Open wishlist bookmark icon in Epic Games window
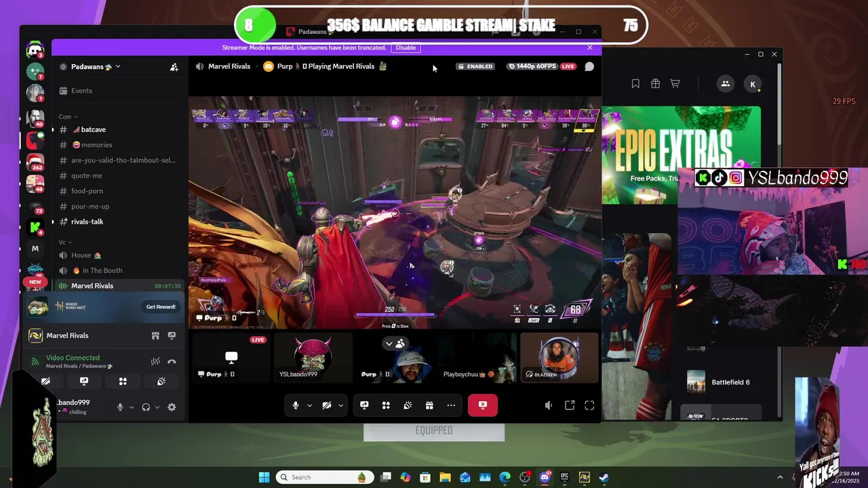This screenshot has height=488, width=868. click(x=635, y=84)
